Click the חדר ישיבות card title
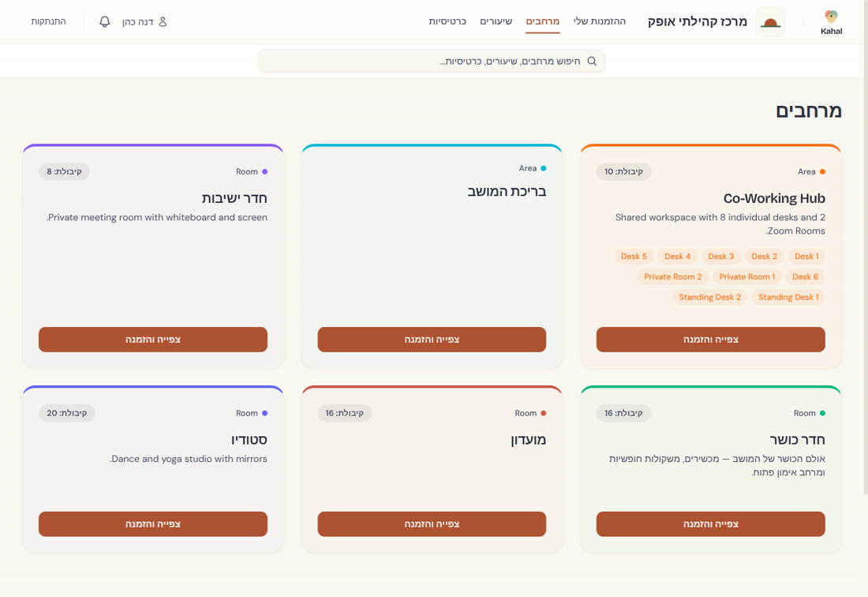 (x=234, y=198)
